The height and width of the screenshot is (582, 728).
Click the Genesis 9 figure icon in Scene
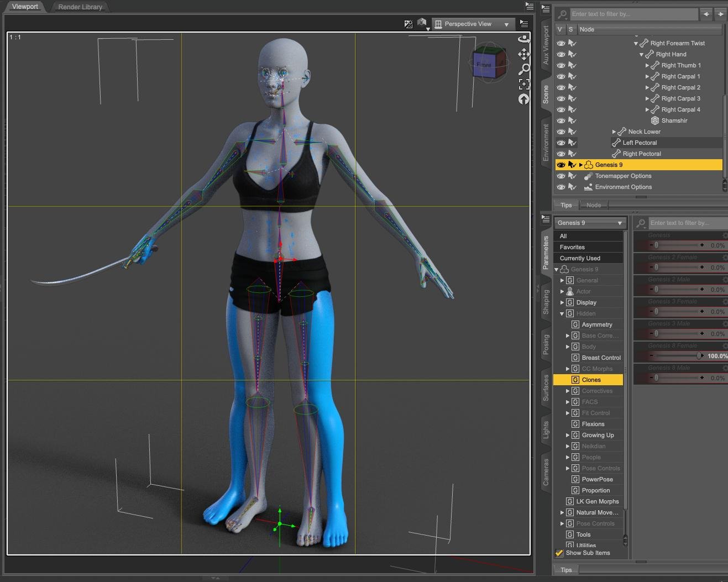point(589,165)
